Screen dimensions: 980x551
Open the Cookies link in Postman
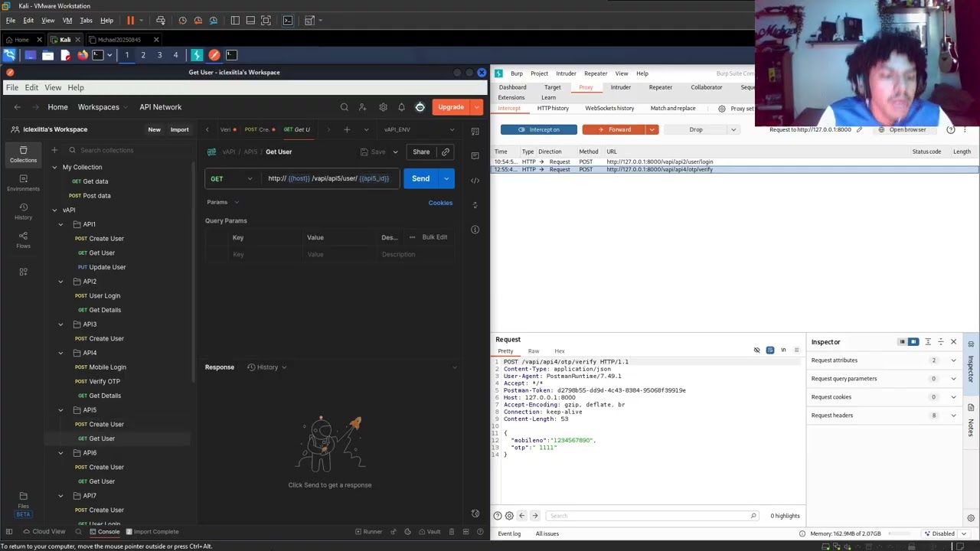[x=440, y=203]
